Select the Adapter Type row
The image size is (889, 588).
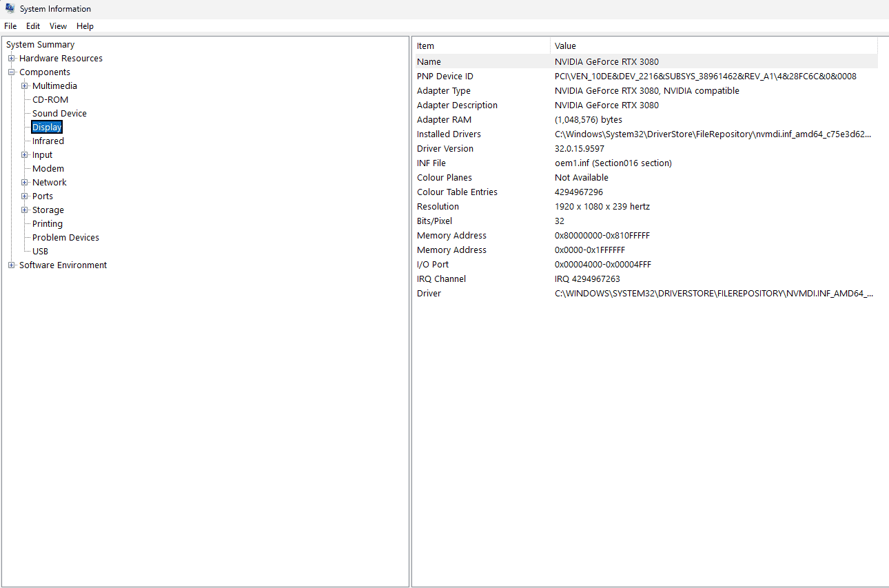click(645, 91)
